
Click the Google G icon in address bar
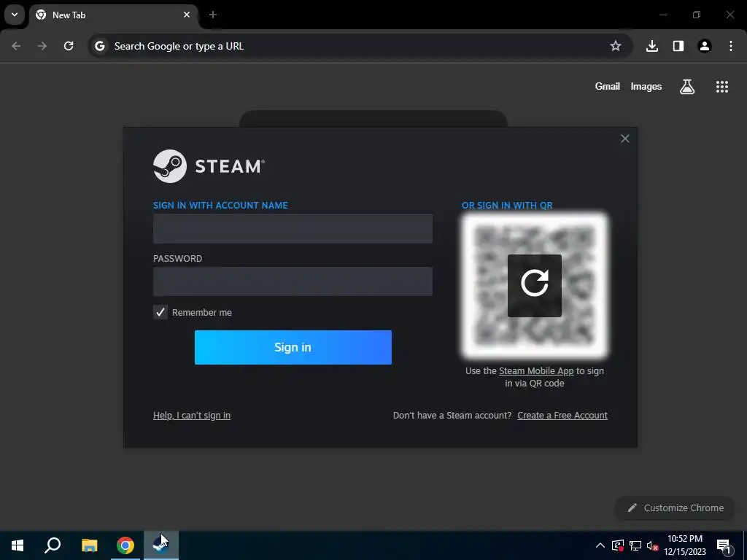tap(99, 46)
